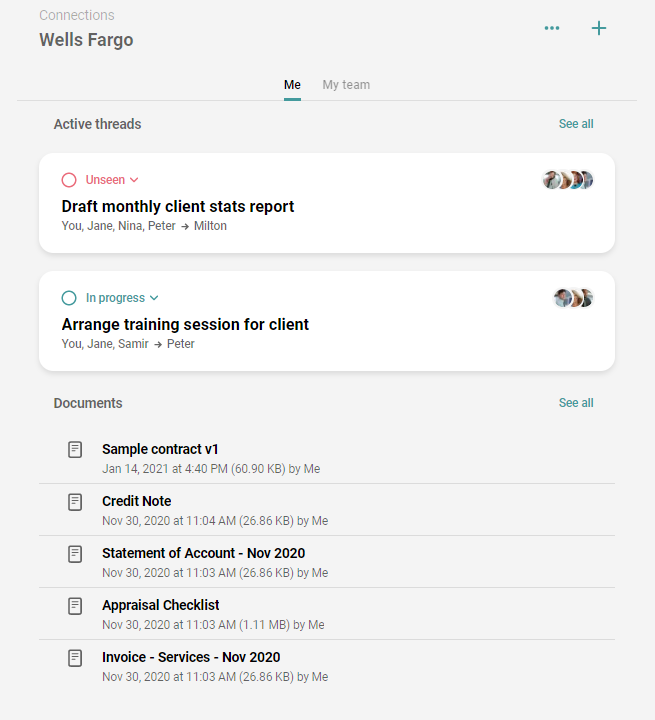Image resolution: width=655 pixels, height=720 pixels.
Task: Toggle the Unseen status circle
Action: [69, 180]
